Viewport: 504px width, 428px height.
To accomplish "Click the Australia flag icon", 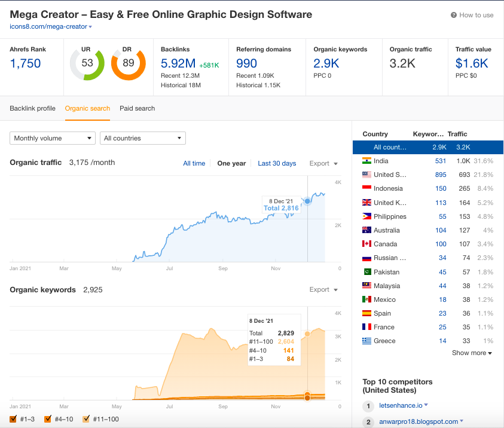I will click(x=366, y=230).
